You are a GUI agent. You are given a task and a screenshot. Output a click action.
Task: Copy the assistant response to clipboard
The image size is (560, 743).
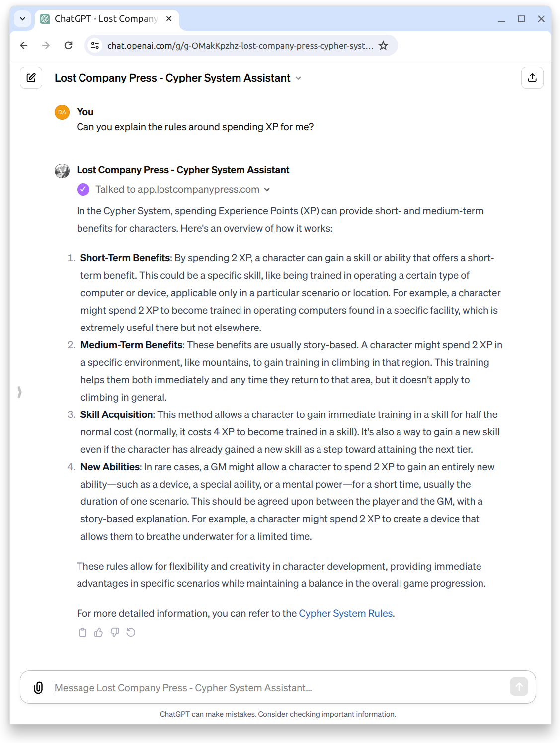pos(82,632)
